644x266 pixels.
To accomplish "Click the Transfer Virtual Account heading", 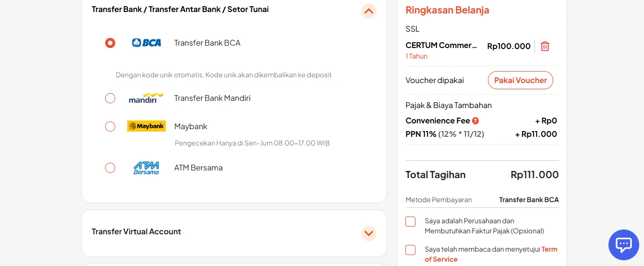I will (x=136, y=231).
